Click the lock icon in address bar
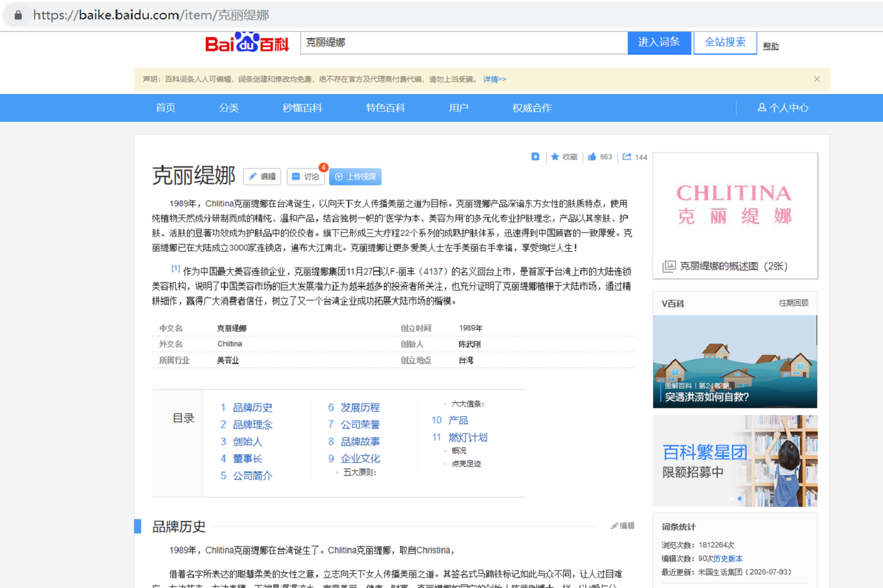The height and width of the screenshot is (588, 883). [x=18, y=15]
